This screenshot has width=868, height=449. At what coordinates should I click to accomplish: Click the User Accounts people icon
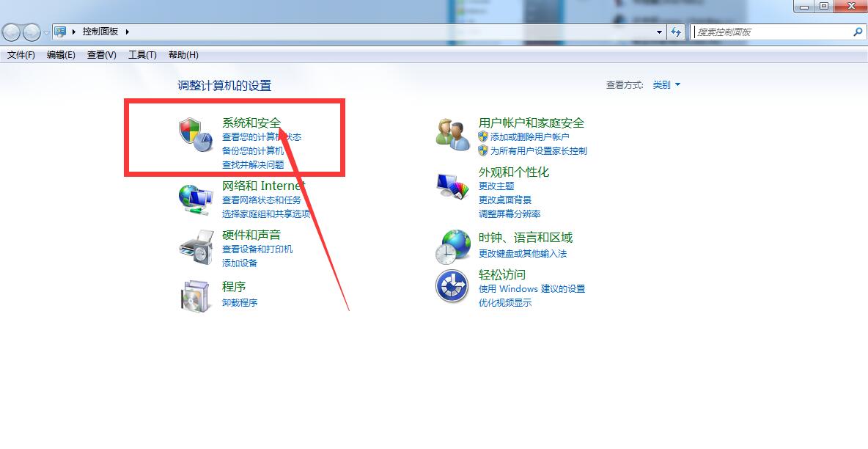453,134
